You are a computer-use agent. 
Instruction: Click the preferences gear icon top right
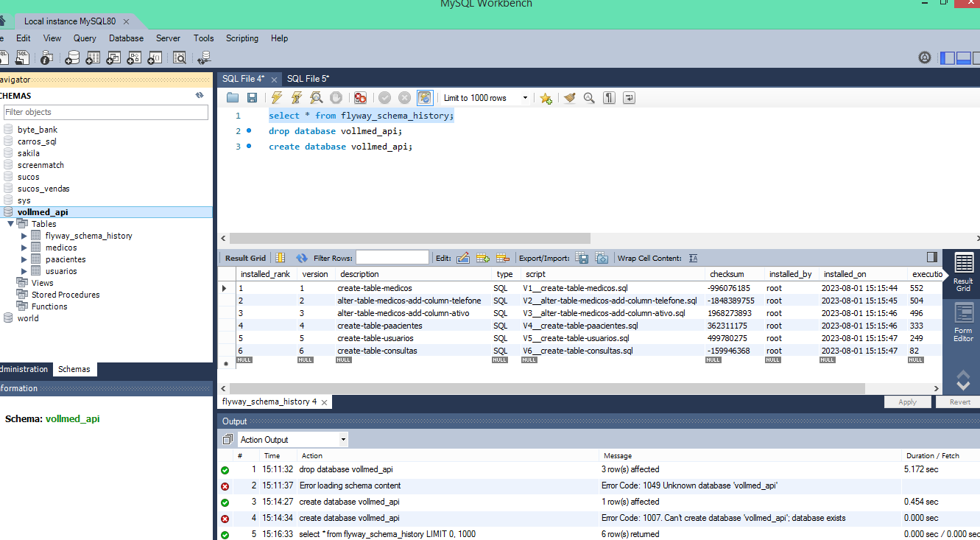[x=925, y=57]
